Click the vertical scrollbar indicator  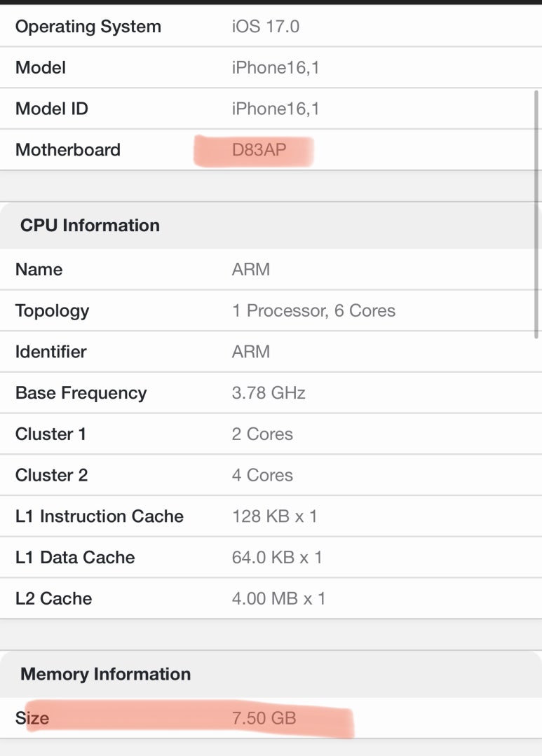tap(536, 214)
